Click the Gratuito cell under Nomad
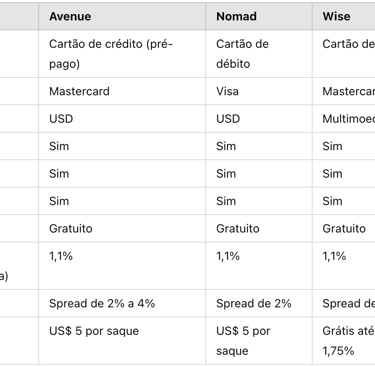Image resolution: width=375 pixels, height=366 pixels. (x=259, y=228)
